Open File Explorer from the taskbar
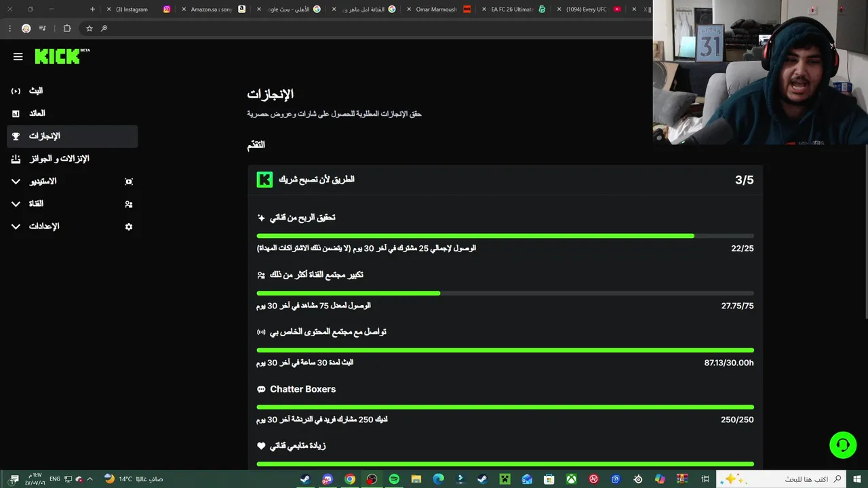Viewport: 868px width, 488px height. (416, 479)
